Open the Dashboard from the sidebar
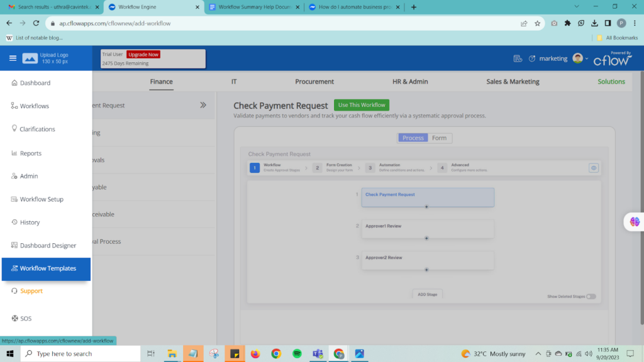Image resolution: width=644 pixels, height=362 pixels. [35, 82]
